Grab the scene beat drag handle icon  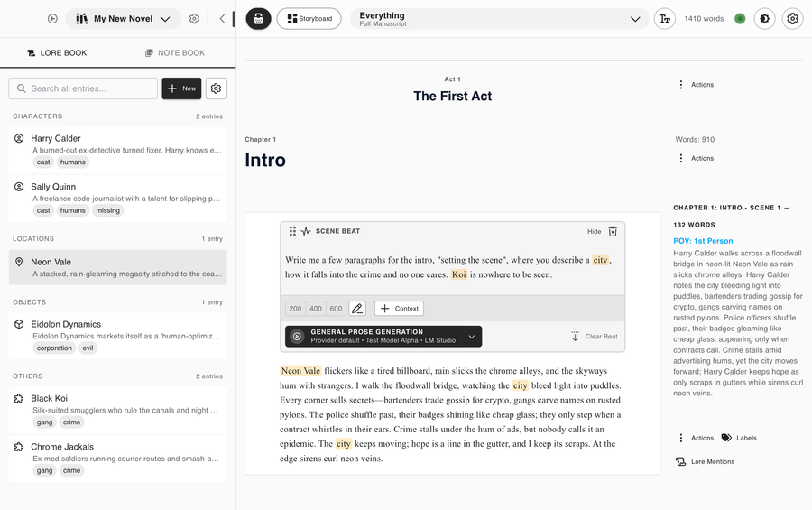(292, 231)
